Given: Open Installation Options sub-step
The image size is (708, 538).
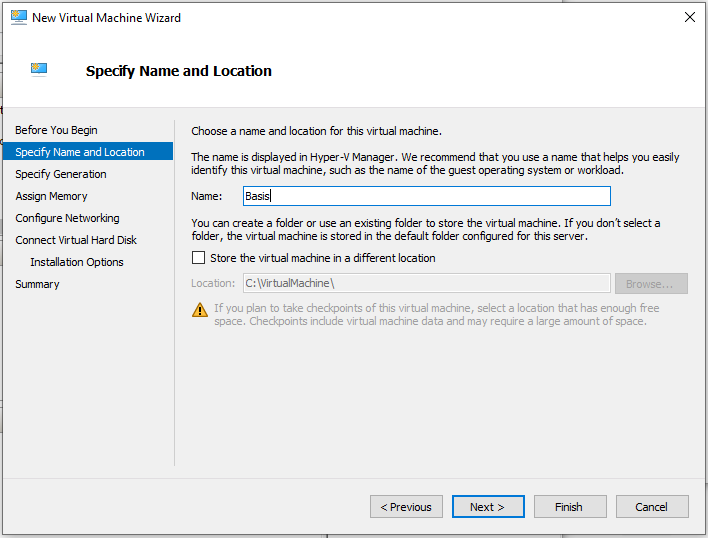Looking at the screenshot, I should click(77, 262).
